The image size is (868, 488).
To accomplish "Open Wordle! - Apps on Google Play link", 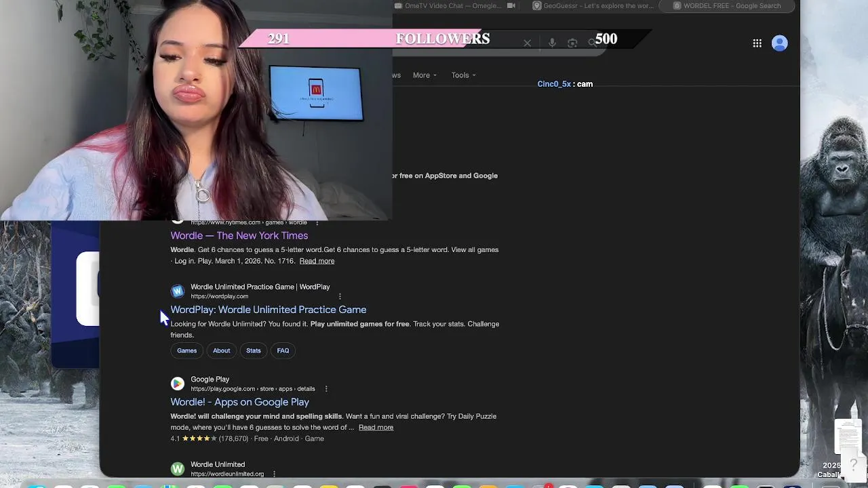I will coord(240,402).
